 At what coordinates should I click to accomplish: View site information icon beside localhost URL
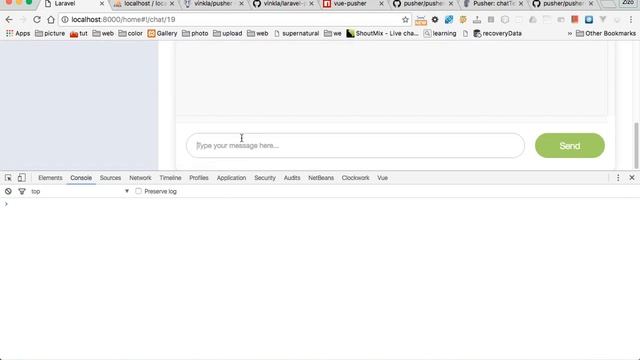tap(65, 20)
